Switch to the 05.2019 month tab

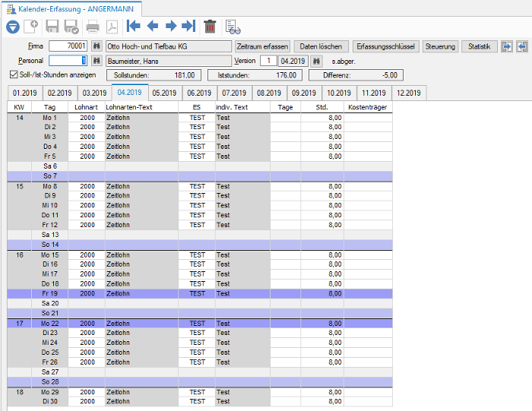164,93
